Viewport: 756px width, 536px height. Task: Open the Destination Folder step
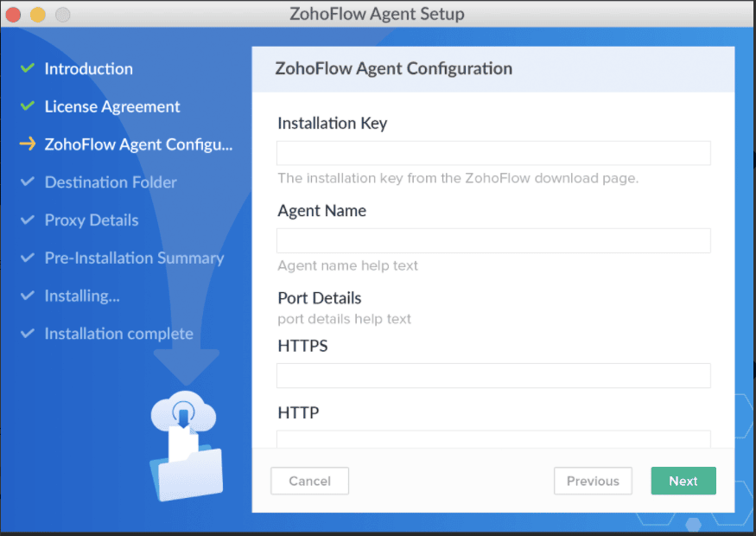coord(111,182)
